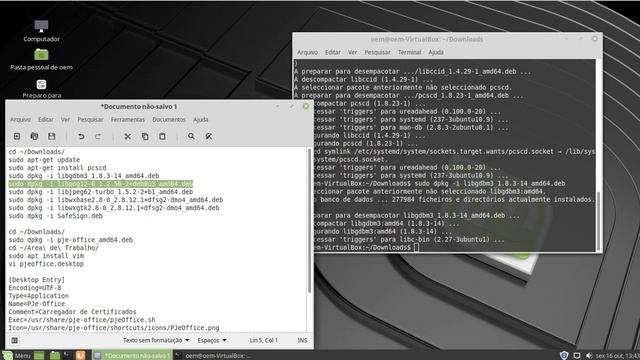Click the shield update icon in system tray

pos(564,356)
